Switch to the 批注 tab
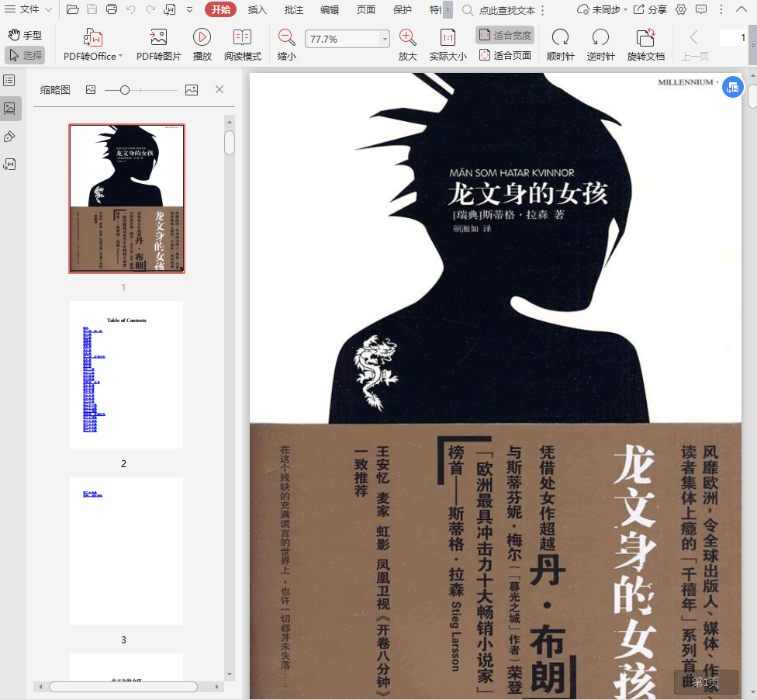Image resolution: width=757 pixels, height=700 pixels. point(293,9)
